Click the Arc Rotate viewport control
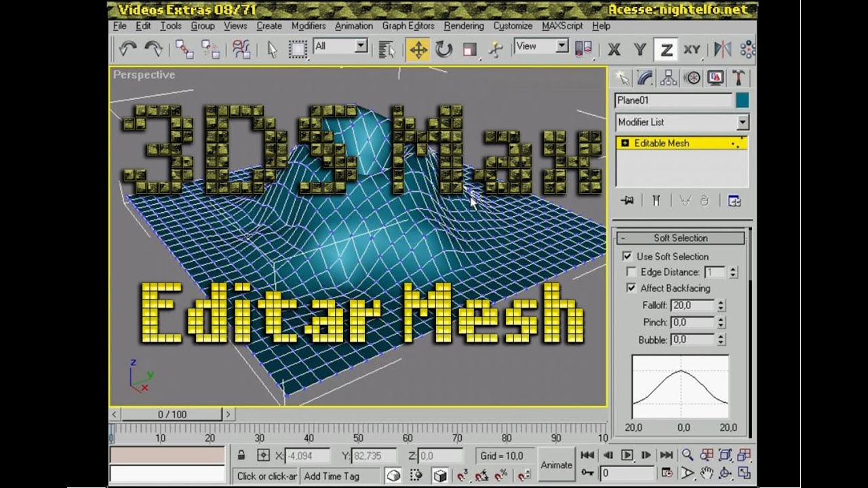Screen dimensions: 868x488 (725, 472)
